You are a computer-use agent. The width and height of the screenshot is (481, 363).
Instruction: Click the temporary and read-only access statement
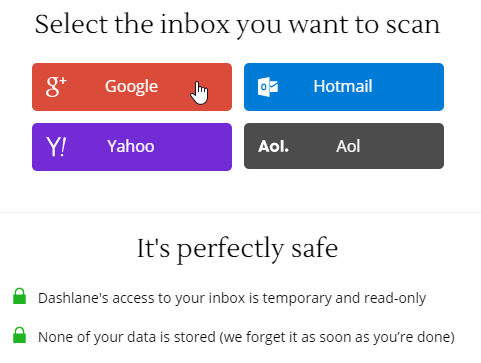pyautogui.click(x=232, y=298)
